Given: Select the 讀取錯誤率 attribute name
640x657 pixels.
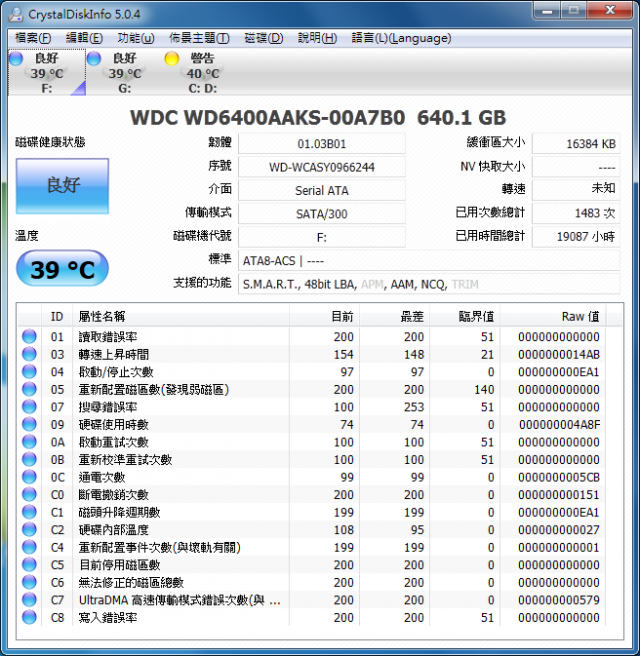Looking at the screenshot, I should [x=108, y=337].
